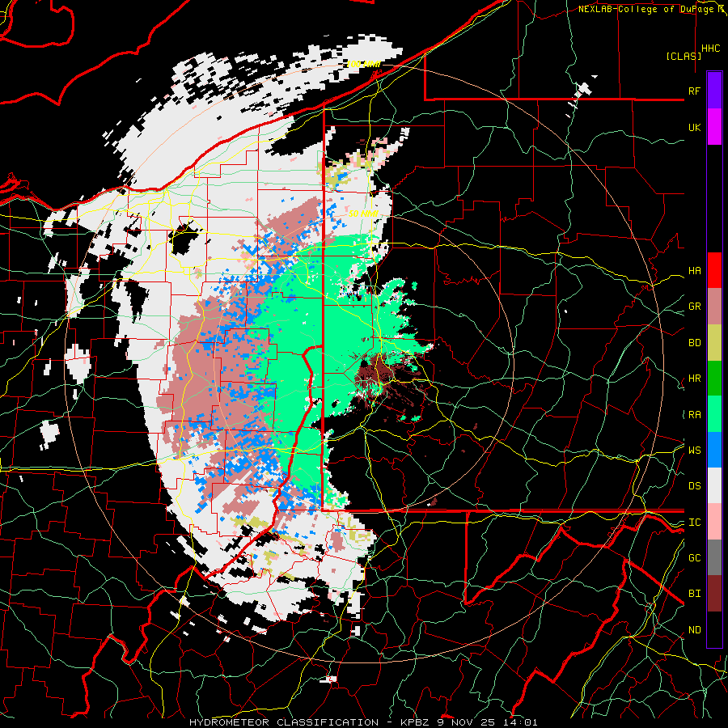Click the UK magenta legend swatch
This screenshot has width=728, height=728.
(x=714, y=127)
